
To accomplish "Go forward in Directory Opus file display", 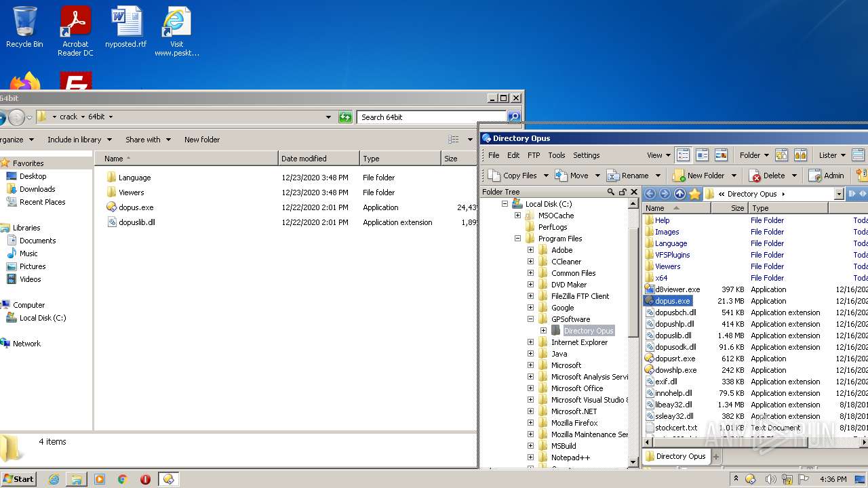I will [x=665, y=194].
